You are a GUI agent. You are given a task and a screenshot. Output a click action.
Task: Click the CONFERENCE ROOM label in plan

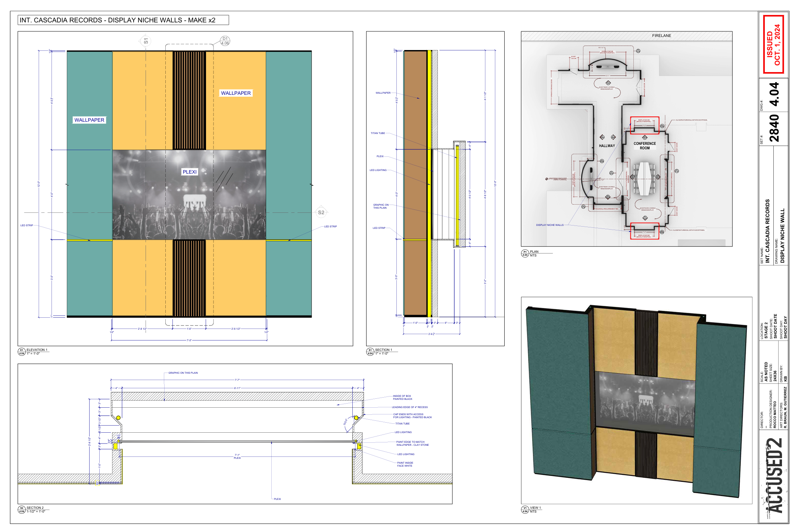[x=645, y=146]
